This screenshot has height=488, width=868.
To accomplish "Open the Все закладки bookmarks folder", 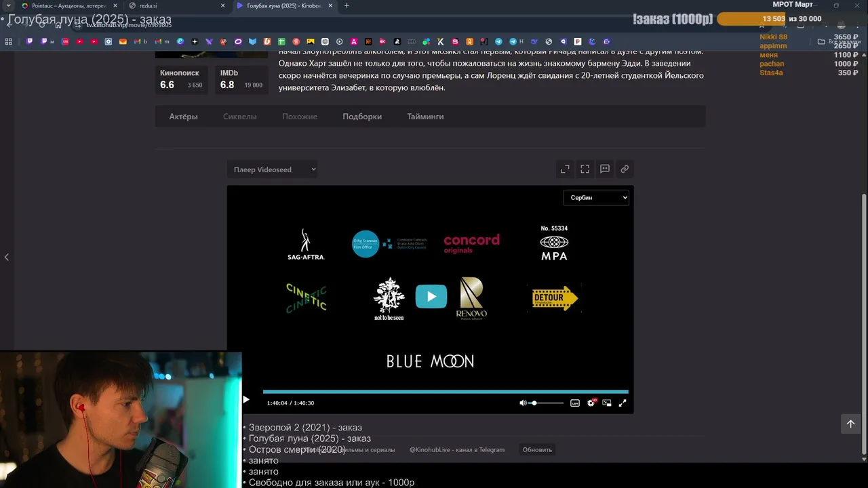I will [x=839, y=41].
